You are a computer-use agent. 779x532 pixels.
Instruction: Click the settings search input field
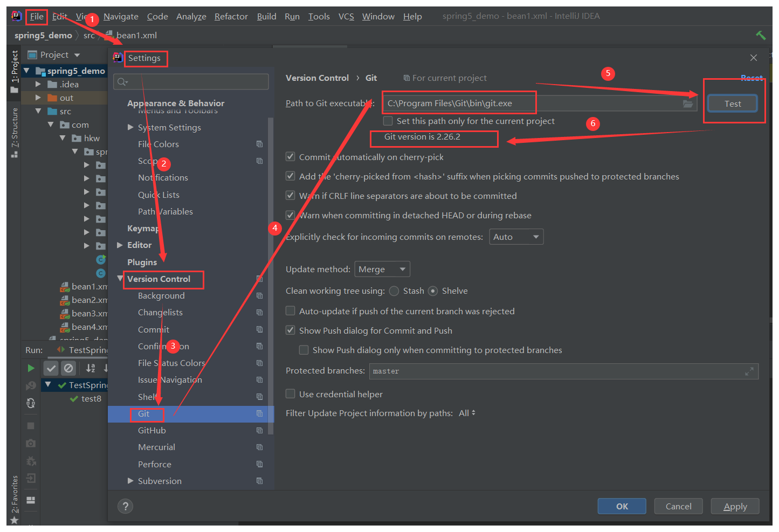pos(191,81)
